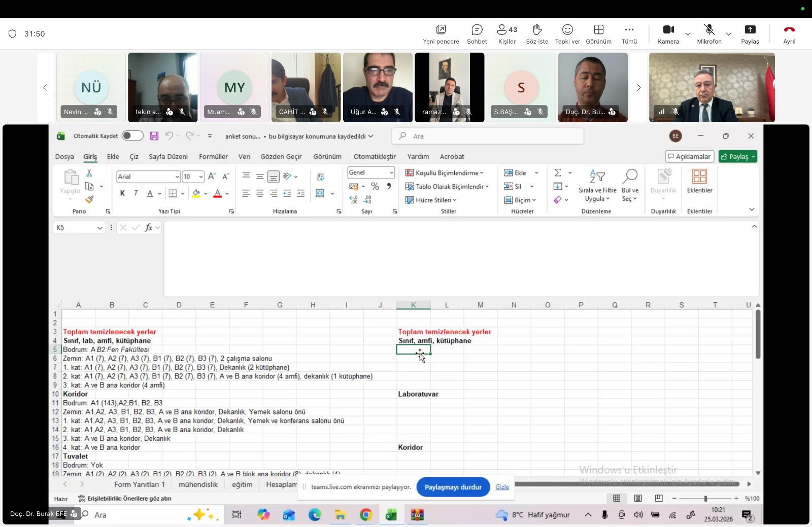Expand the Arial font name dropdown

click(x=177, y=177)
